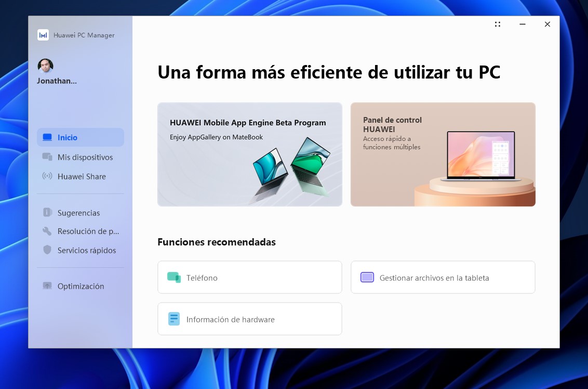Screen dimensions: 588x389
Task: Click the Mis dispositivos devices icon
Action: 47,157
